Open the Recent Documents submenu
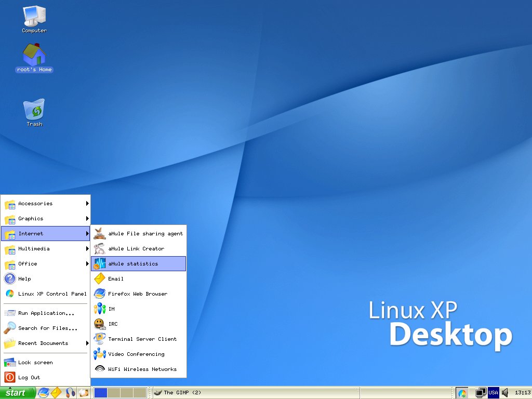Screen dimensions: 532x399 coord(46,343)
